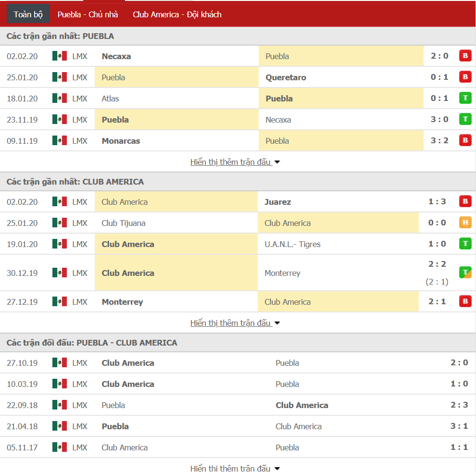The height and width of the screenshot is (472, 476).
Task: Click T badge for Club America-Monterrey 2:2
Action: (465, 273)
